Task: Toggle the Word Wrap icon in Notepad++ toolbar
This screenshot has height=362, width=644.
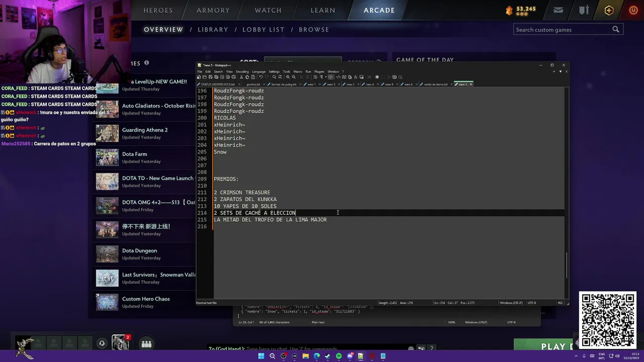Action: 315,77
